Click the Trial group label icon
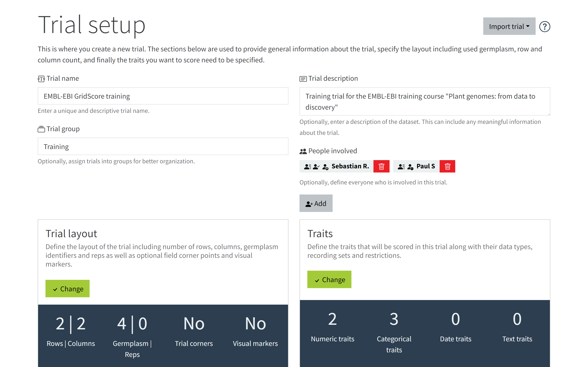This screenshot has height=367, width=588. pos(41,129)
